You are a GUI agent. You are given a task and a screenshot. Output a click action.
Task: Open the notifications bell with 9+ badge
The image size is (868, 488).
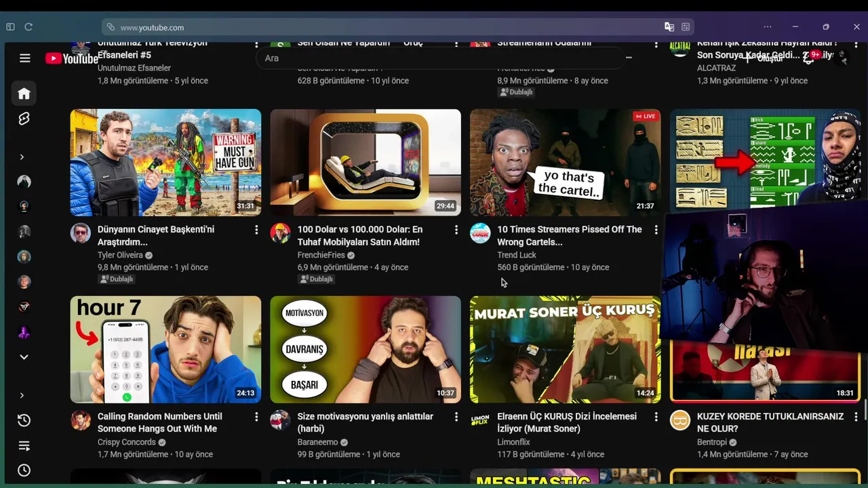coord(809,58)
